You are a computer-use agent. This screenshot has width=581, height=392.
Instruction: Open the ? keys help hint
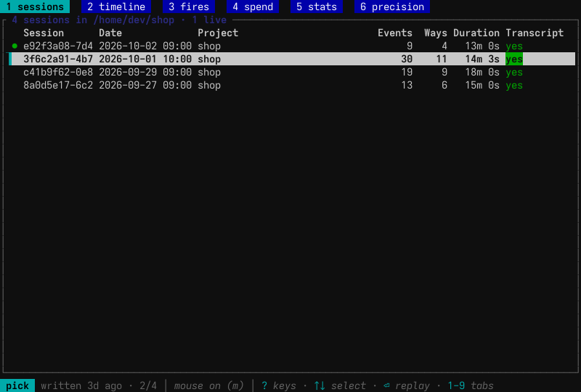click(x=279, y=385)
